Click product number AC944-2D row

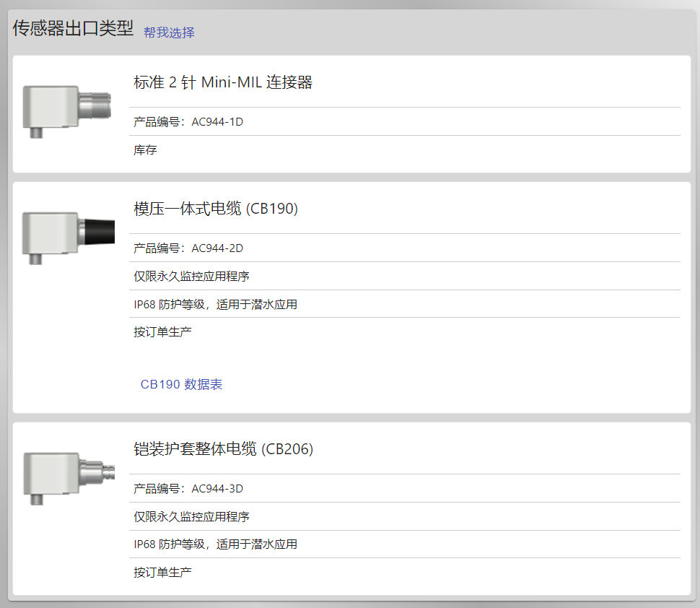(404, 248)
